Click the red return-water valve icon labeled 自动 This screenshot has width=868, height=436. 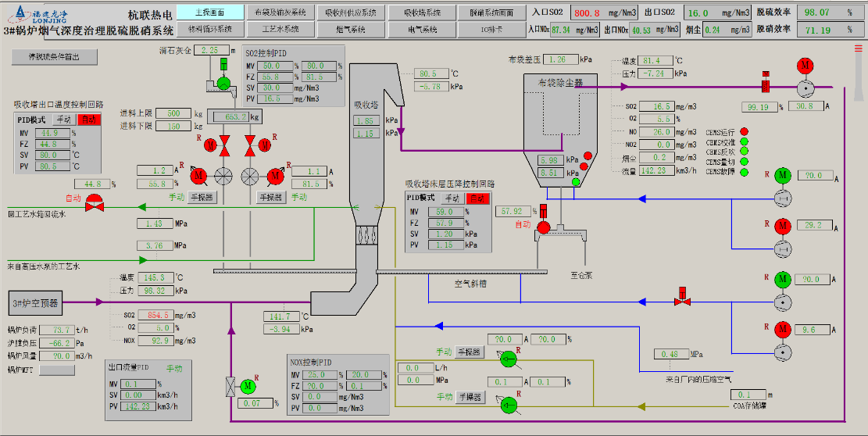[95, 207]
